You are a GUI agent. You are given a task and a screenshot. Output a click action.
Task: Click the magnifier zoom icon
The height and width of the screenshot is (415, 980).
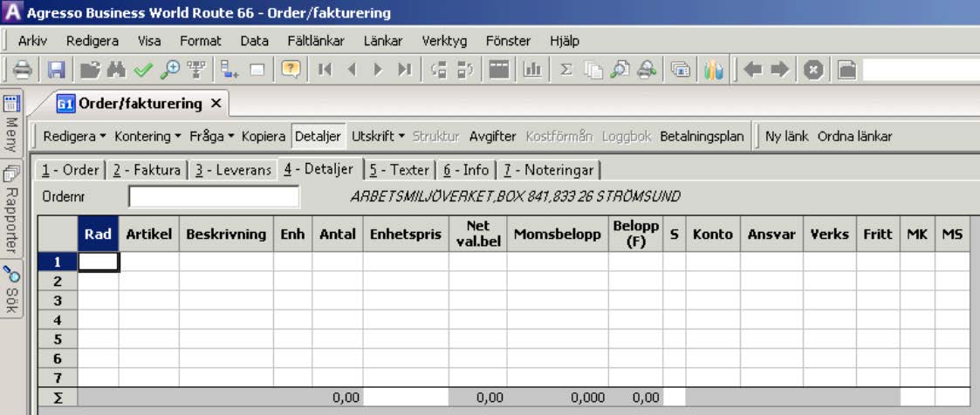point(169,69)
